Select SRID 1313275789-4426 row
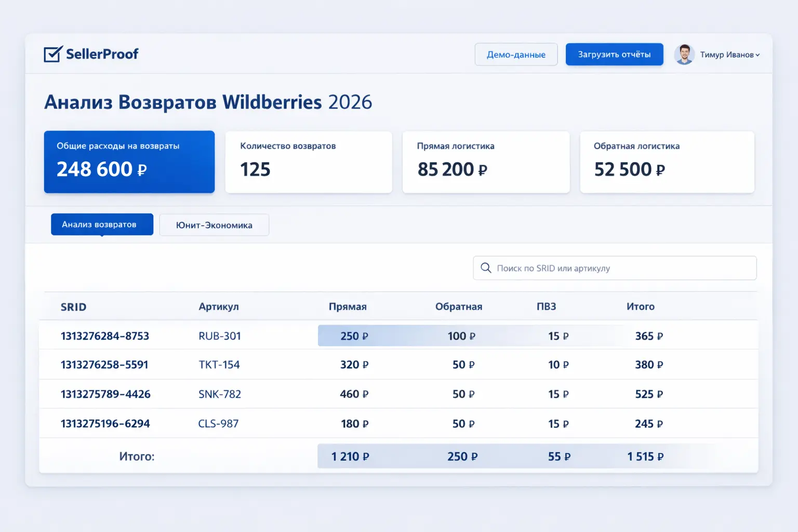 (105, 394)
